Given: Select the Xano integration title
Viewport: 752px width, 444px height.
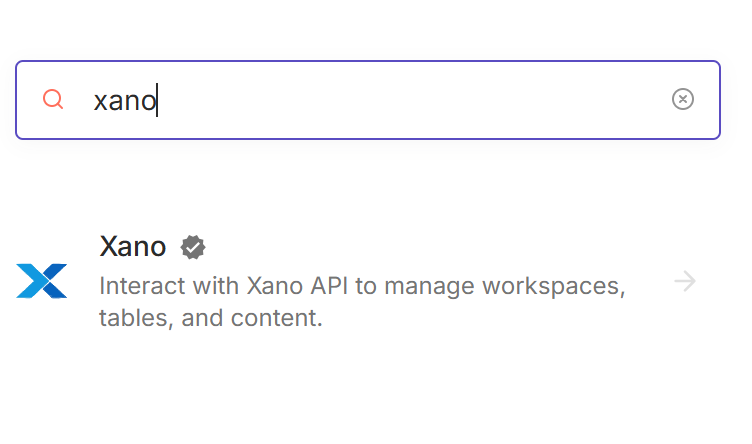Looking at the screenshot, I should pyautogui.click(x=133, y=246).
